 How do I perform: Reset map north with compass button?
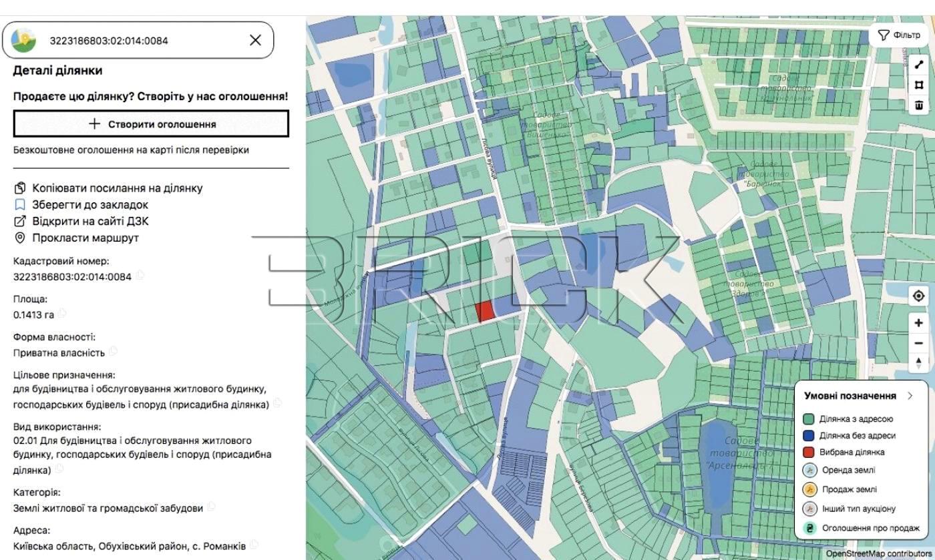coord(919,363)
